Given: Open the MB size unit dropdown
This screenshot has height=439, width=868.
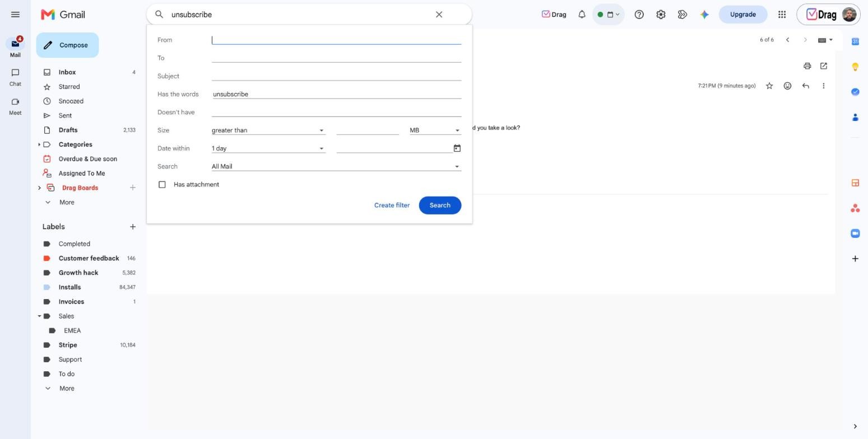Looking at the screenshot, I should click(435, 130).
